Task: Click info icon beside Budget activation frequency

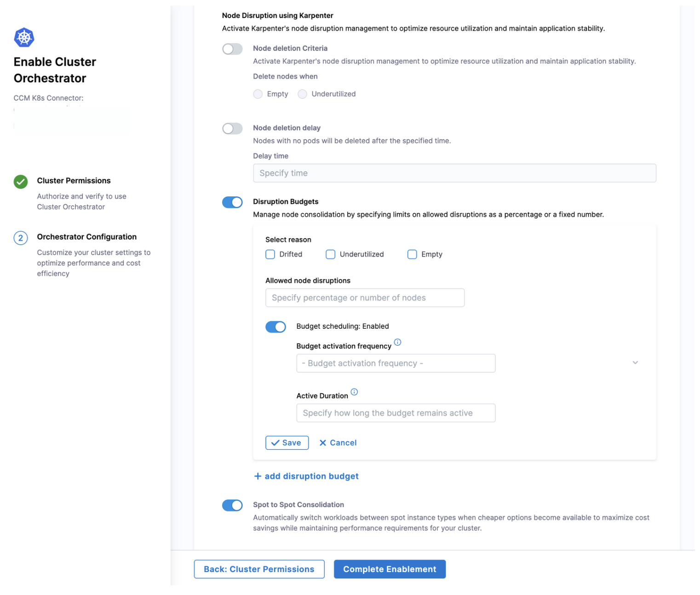Action: [x=398, y=342]
